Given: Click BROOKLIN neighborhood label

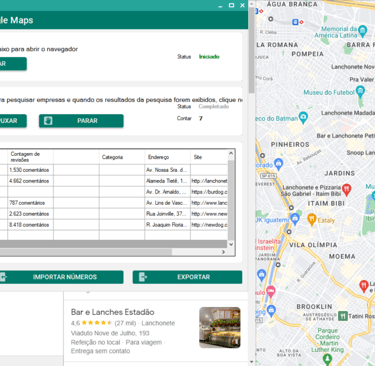Looking at the screenshot, I should [314, 306].
